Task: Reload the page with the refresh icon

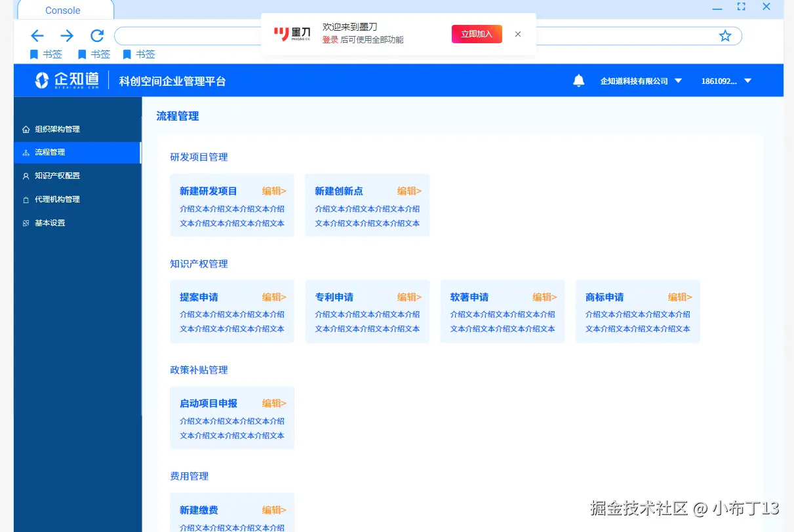Action: pos(96,36)
